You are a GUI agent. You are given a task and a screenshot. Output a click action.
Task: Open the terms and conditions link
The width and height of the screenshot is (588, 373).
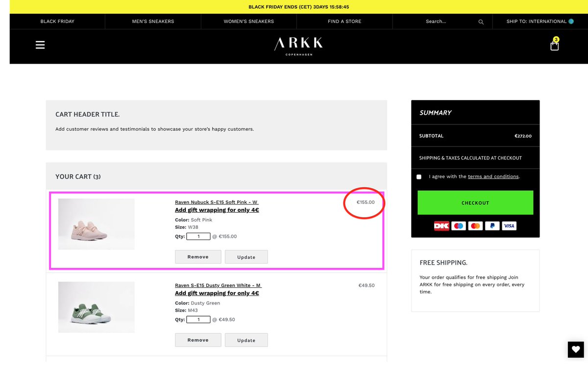click(493, 176)
